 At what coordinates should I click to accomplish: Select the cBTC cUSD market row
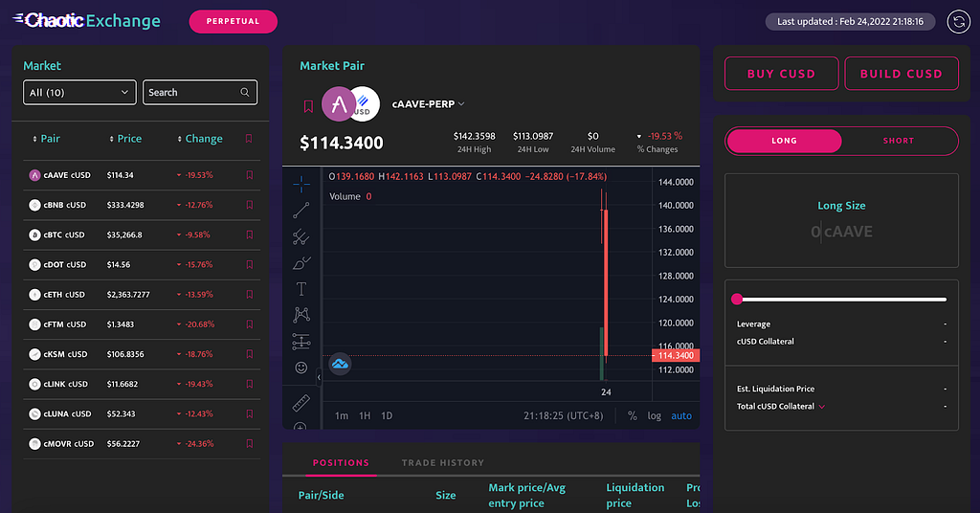(142, 234)
